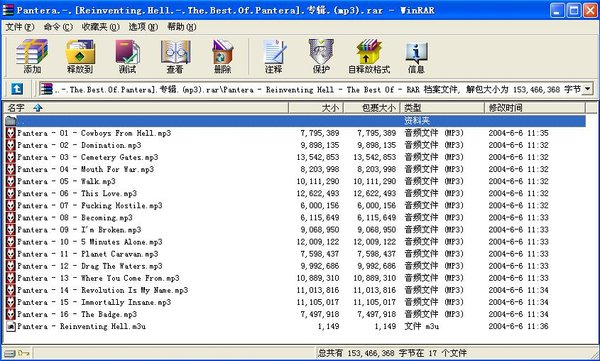Open the 帮助 (Help) menu
The image size is (600, 361).
pos(182,27)
